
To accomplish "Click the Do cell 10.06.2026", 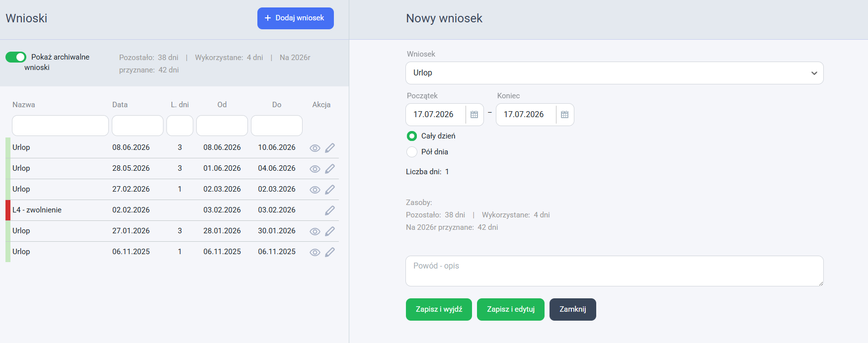I will click(x=277, y=147).
